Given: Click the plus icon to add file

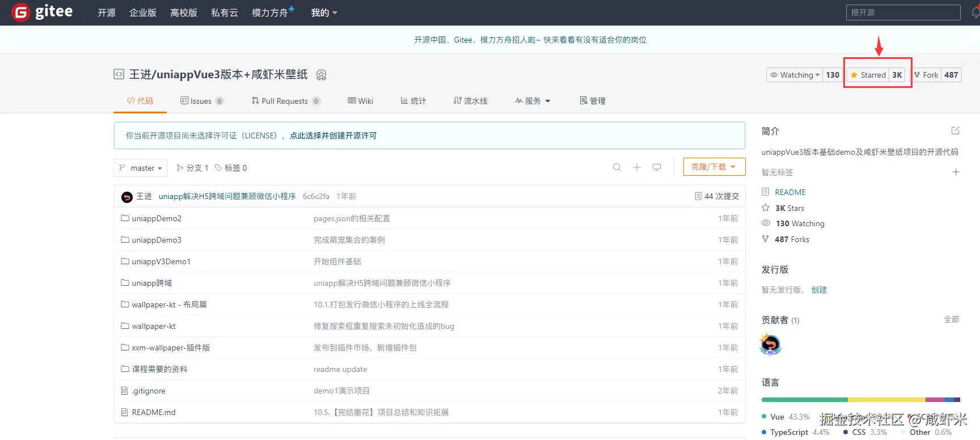Looking at the screenshot, I should [x=637, y=167].
